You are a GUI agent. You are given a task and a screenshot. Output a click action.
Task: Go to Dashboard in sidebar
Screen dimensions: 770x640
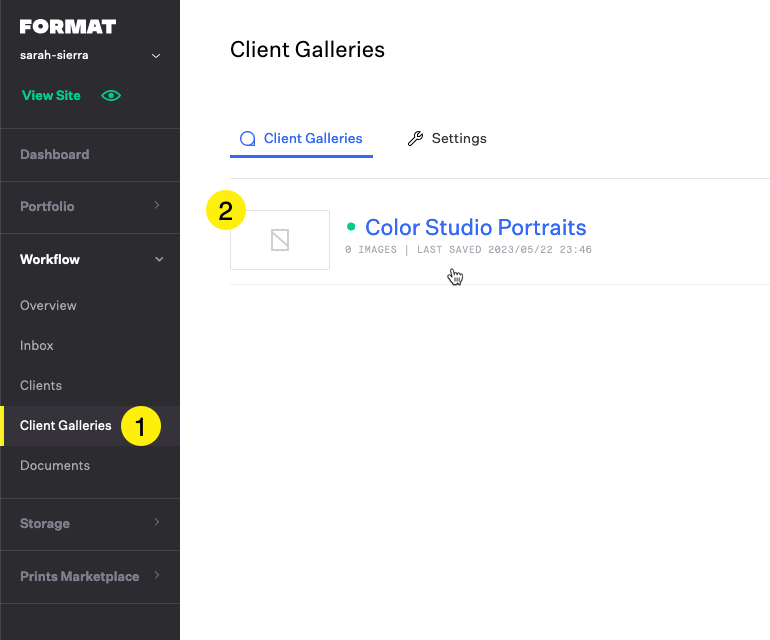click(54, 155)
